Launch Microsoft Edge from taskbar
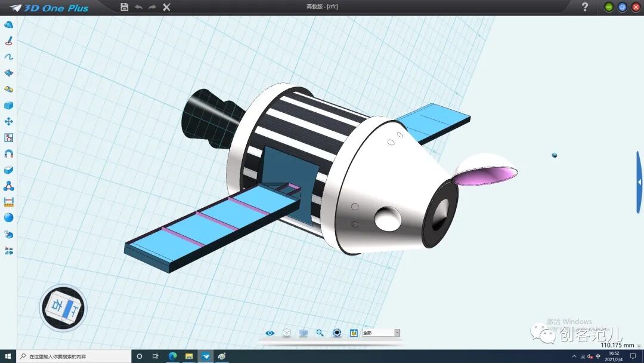644x363 pixels. point(172,356)
